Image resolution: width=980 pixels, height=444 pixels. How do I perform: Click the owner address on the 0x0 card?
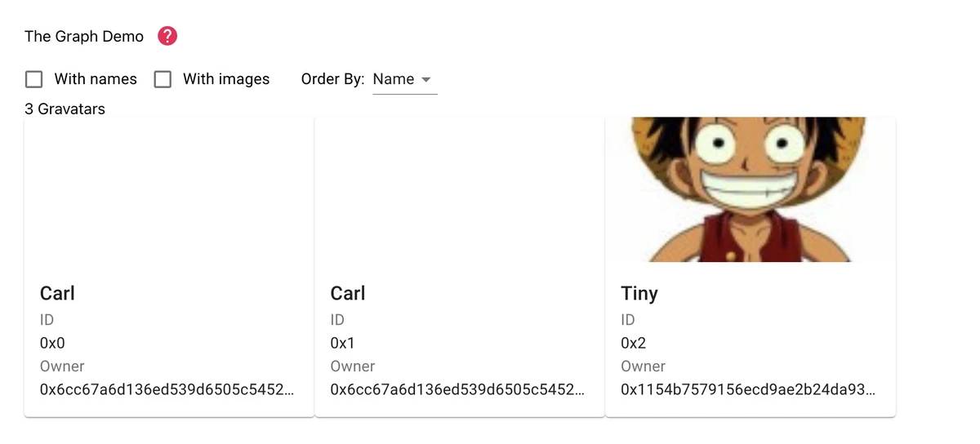tap(167, 390)
